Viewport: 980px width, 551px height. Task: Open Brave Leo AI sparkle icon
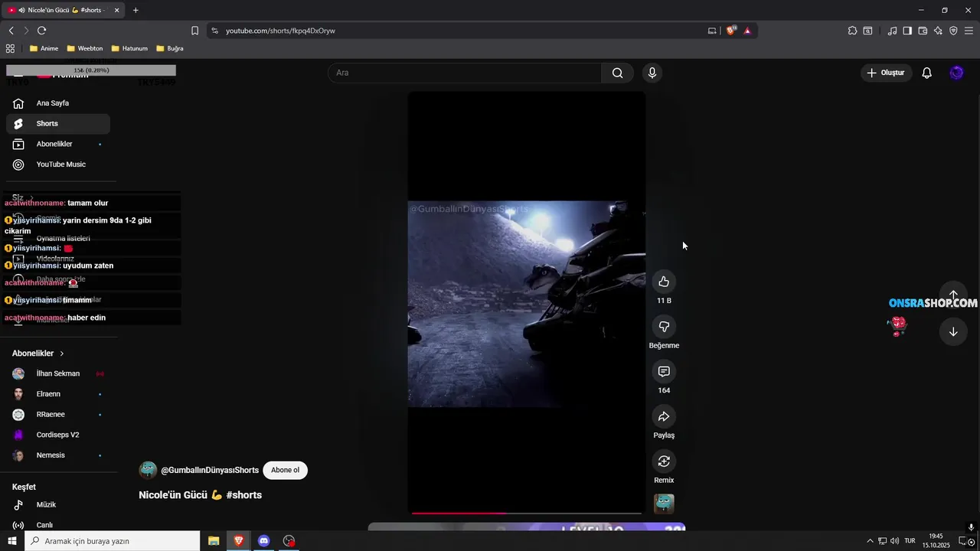click(938, 31)
